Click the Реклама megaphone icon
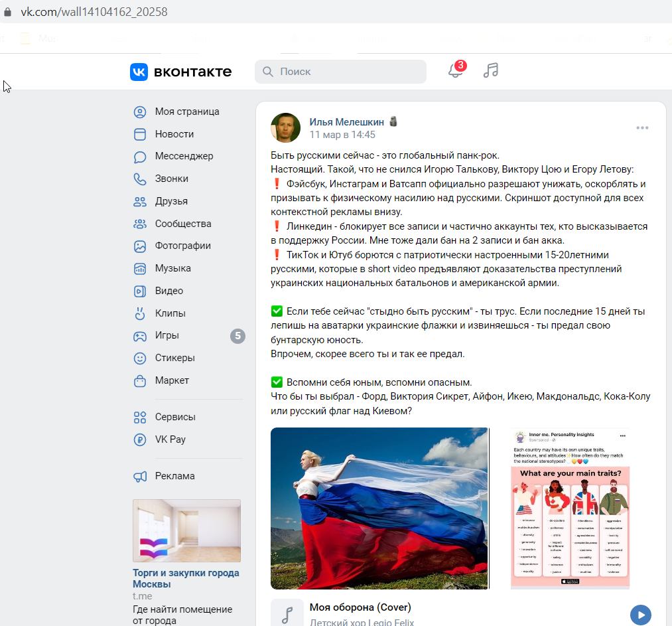672x626 pixels. [140, 477]
